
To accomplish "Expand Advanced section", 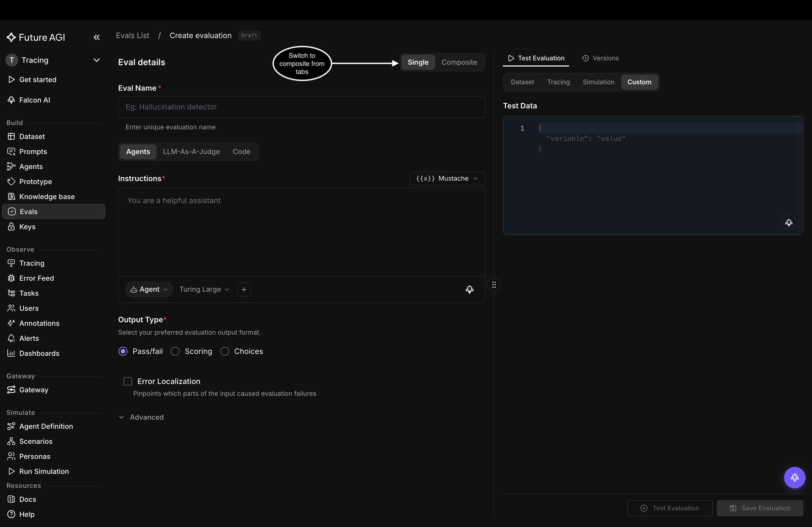I will coord(141,417).
